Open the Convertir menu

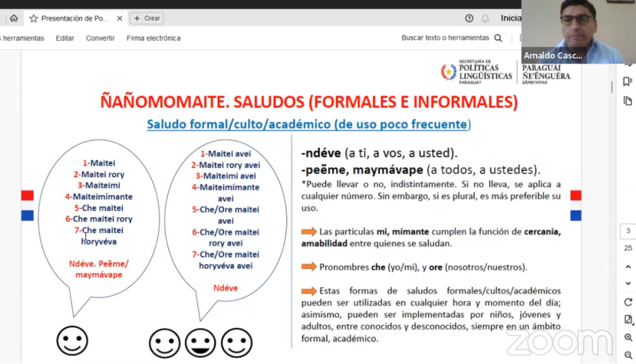100,38
